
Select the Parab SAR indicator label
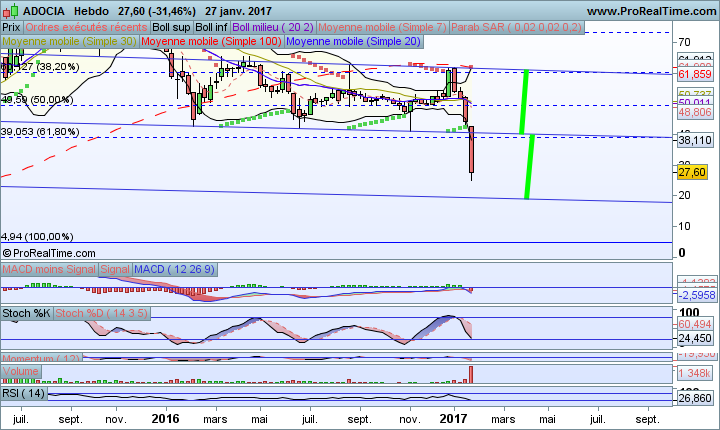(516, 27)
